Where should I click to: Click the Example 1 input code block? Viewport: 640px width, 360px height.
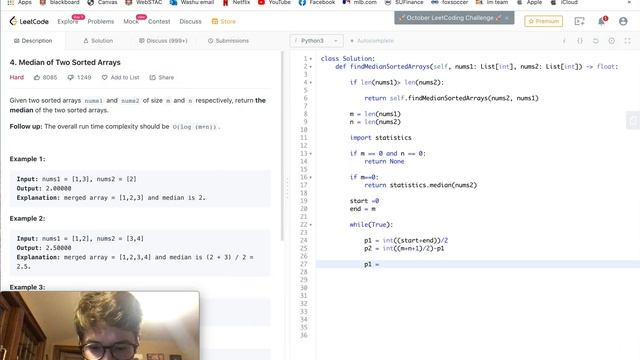[x=140, y=188]
